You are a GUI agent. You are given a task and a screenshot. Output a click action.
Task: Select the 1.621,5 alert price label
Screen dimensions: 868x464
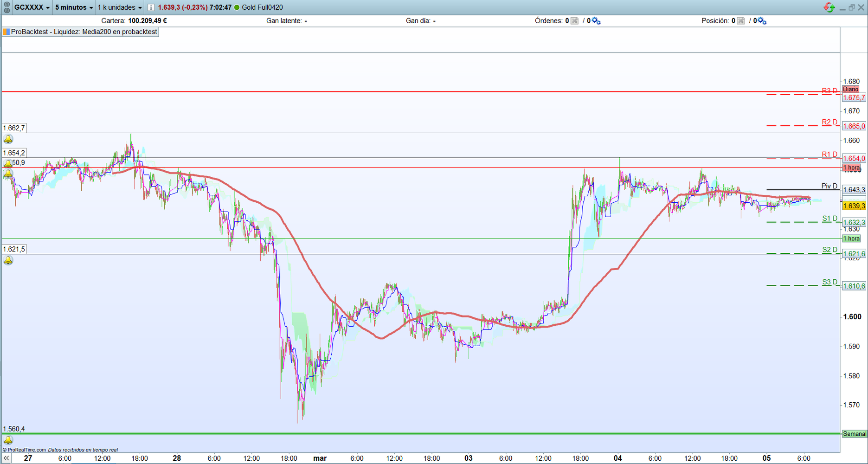14,249
